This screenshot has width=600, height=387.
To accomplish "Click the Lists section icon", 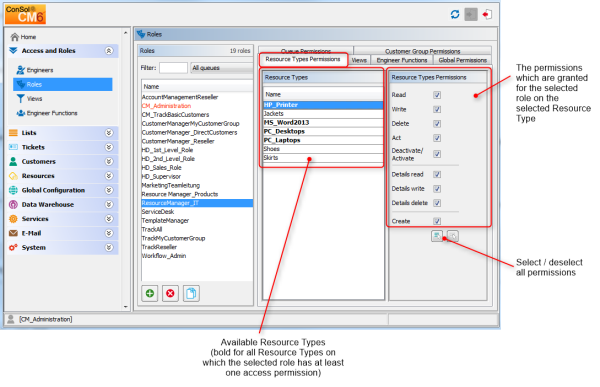I will (x=13, y=133).
